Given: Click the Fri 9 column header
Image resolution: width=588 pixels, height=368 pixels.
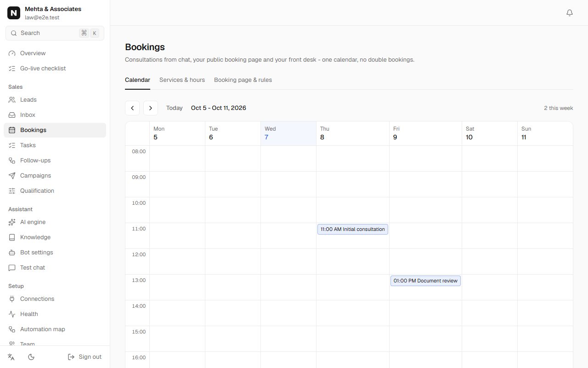Looking at the screenshot, I should tap(425, 133).
